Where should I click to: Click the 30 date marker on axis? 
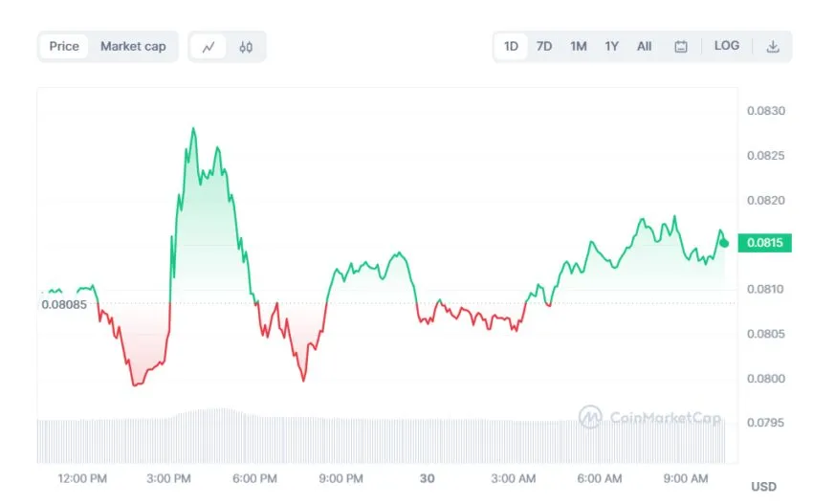(428, 478)
